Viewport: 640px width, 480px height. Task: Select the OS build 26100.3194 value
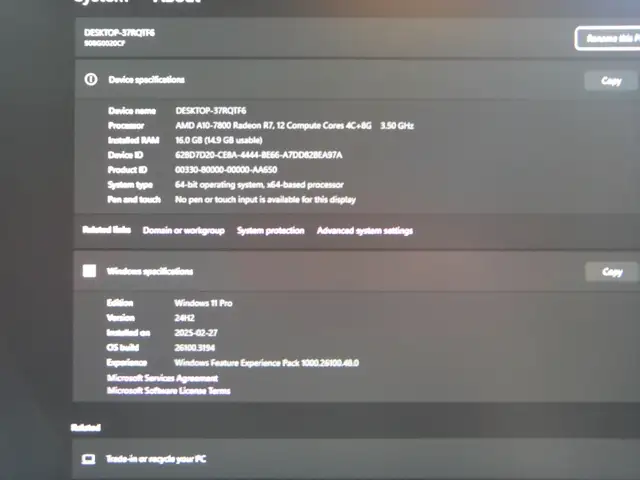(x=195, y=348)
